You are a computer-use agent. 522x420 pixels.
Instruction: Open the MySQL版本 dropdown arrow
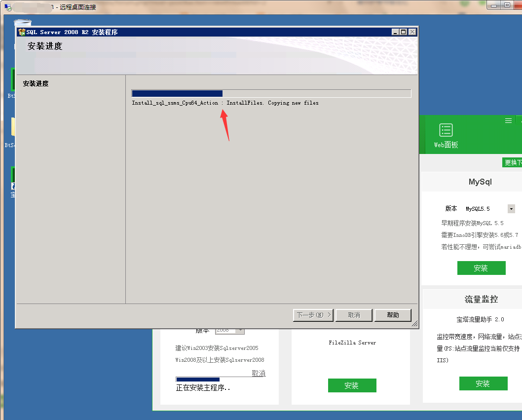pos(511,209)
